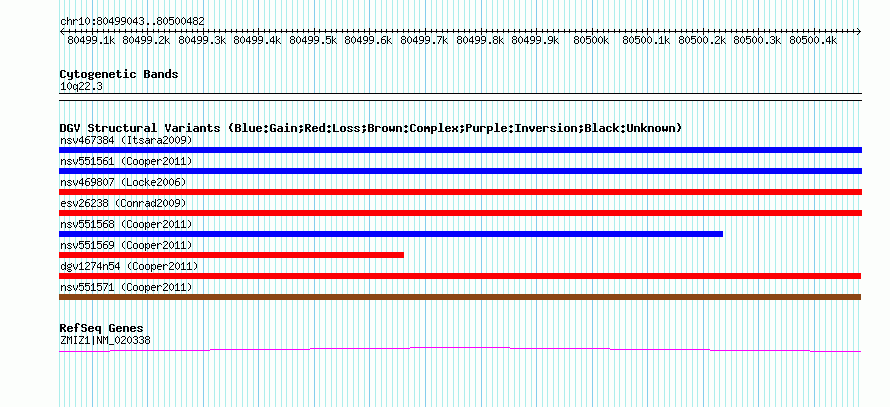Click the 80500.4k ruler tick label
This screenshot has width=890, height=407.
[x=813, y=40]
